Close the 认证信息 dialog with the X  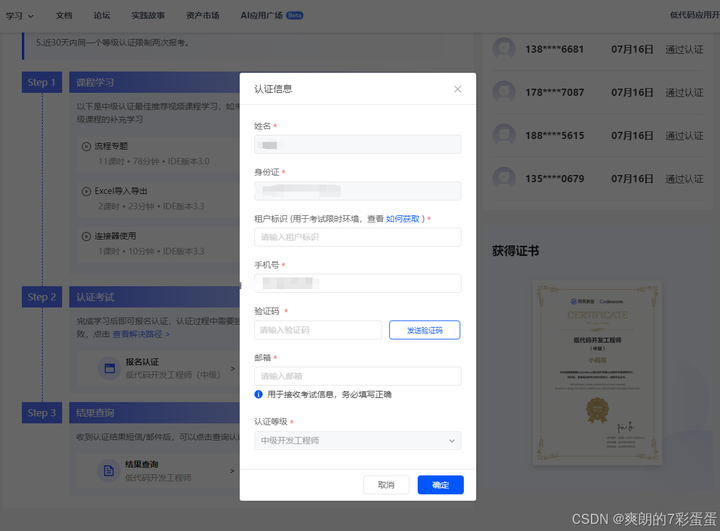click(457, 89)
